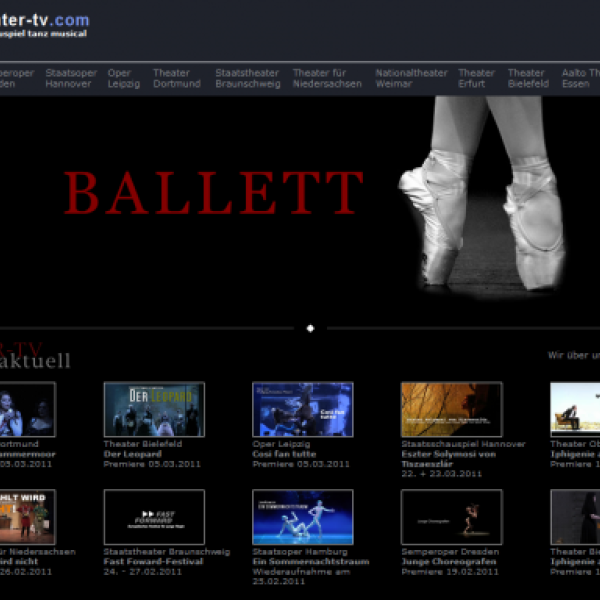The width and height of the screenshot is (600, 600).
Task: Go to Nationaltheater Weimar navigation item
Action: click(x=411, y=78)
